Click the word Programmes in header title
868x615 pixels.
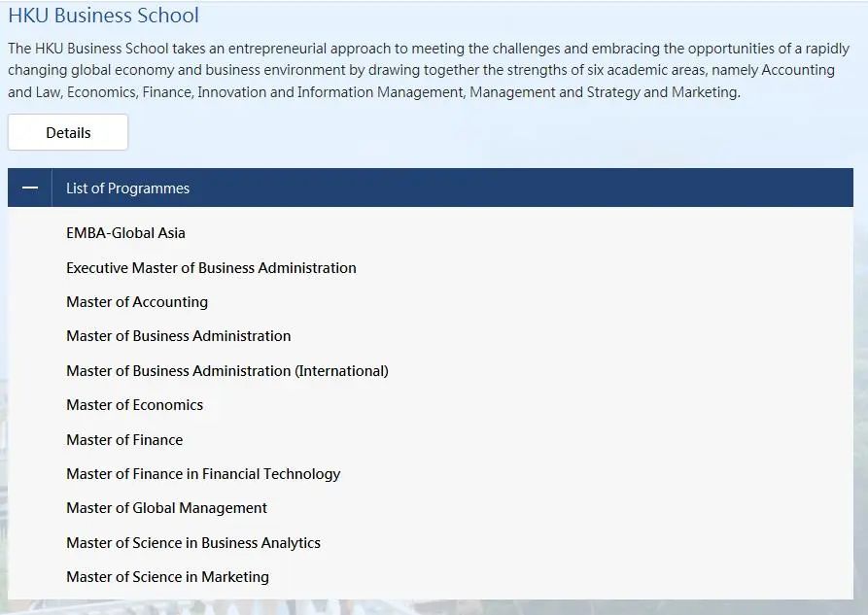pyautogui.click(x=149, y=188)
